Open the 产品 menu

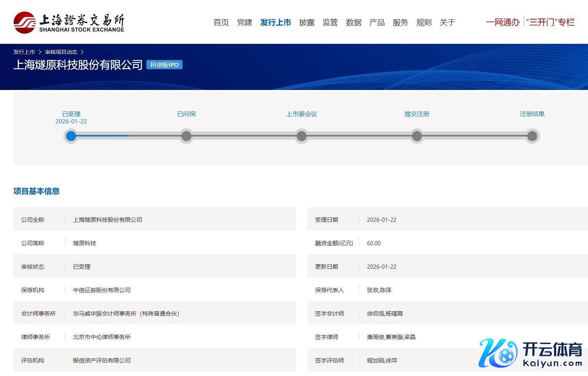point(377,23)
